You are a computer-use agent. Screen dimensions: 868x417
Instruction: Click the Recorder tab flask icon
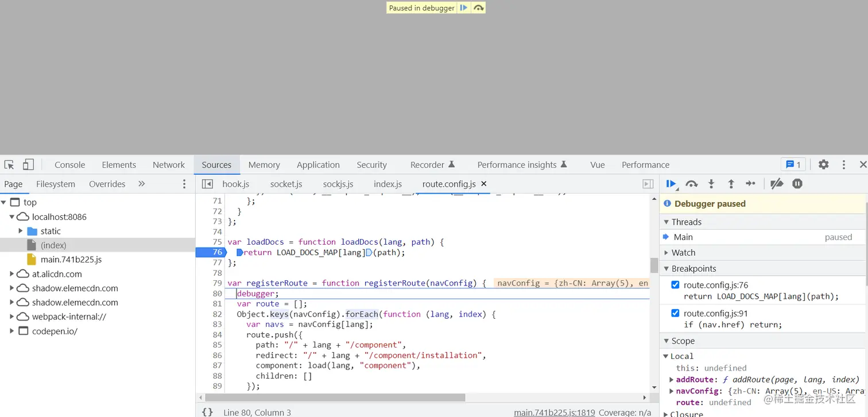451,165
